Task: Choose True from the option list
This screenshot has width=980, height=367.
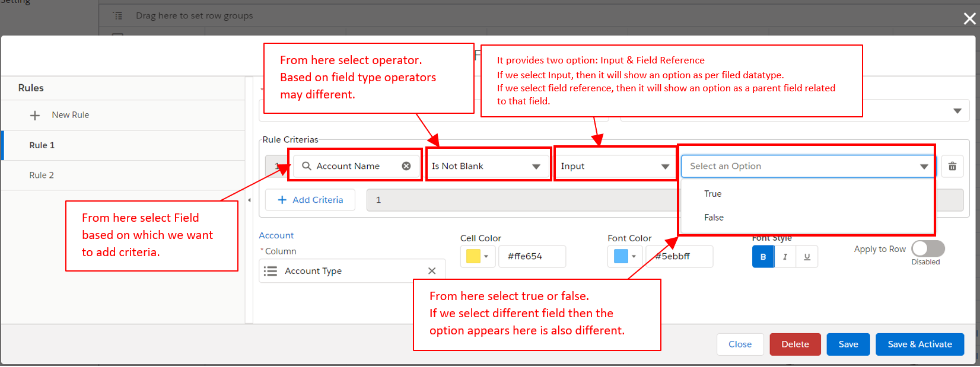Action: (x=713, y=194)
